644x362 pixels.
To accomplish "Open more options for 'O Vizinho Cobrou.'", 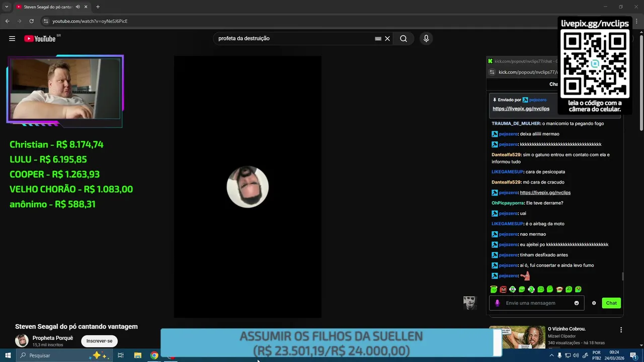I will pos(621,330).
